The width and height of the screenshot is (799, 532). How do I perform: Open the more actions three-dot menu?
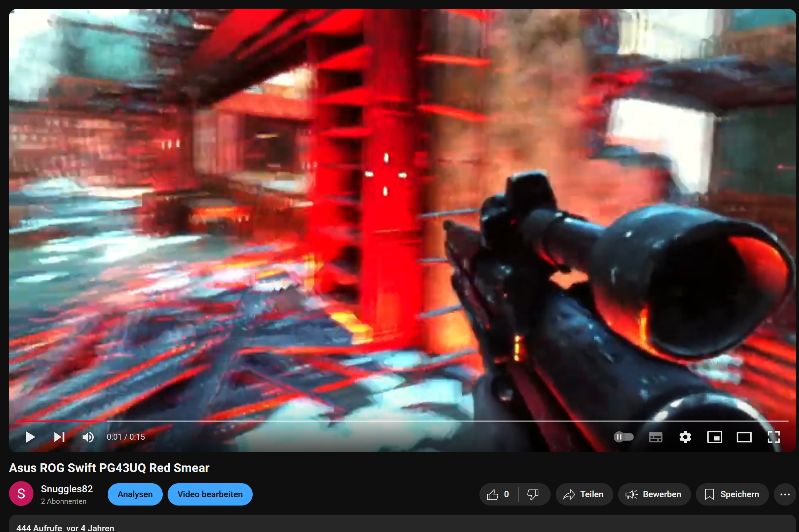click(785, 494)
